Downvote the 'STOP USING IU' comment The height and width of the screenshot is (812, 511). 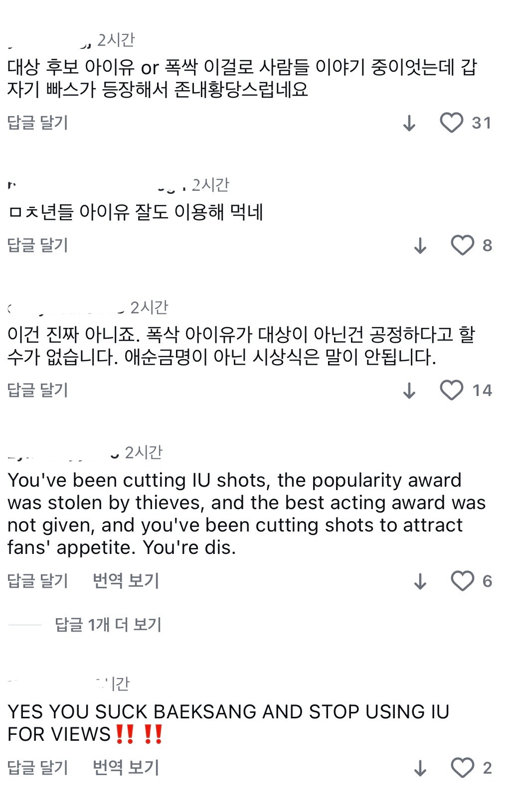[x=420, y=768]
